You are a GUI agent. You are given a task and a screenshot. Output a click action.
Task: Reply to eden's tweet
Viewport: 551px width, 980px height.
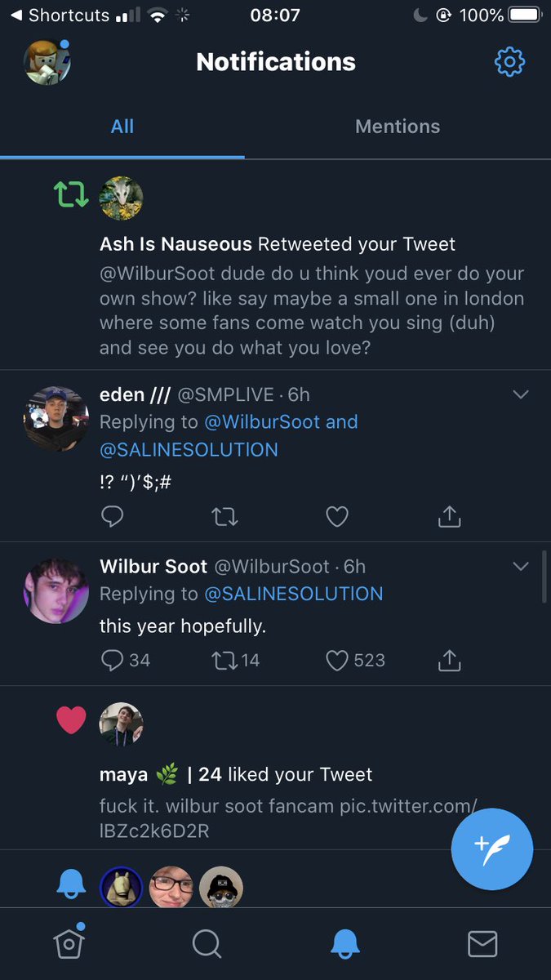pos(113,516)
